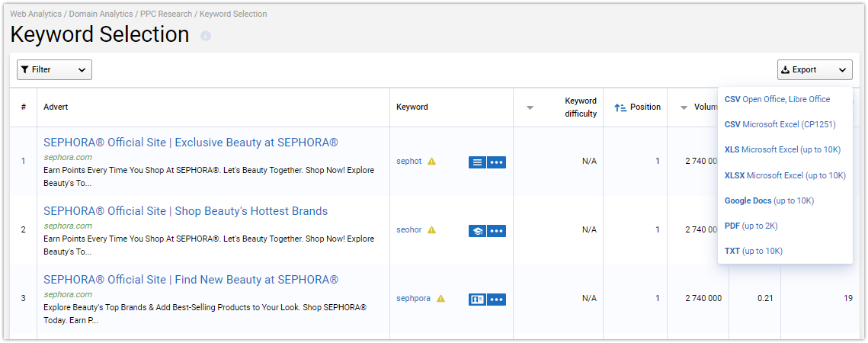Open more options for the sephpora keyword
Screen dimensions: 868x343
(x=497, y=300)
